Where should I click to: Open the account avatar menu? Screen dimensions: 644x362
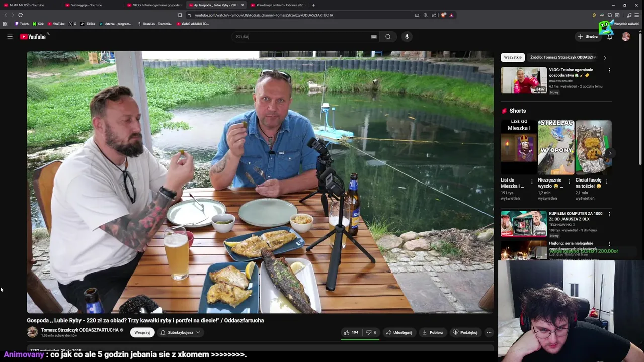[x=626, y=36]
